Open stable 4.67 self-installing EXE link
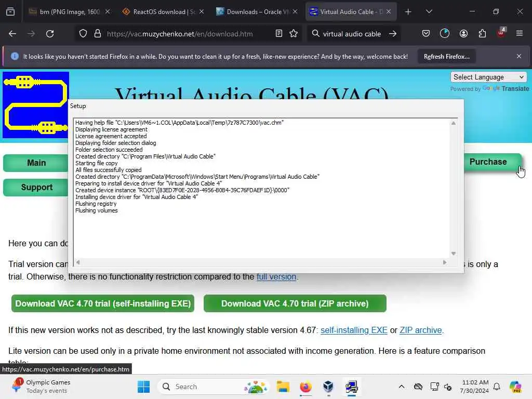532x399 pixels. pos(354,330)
